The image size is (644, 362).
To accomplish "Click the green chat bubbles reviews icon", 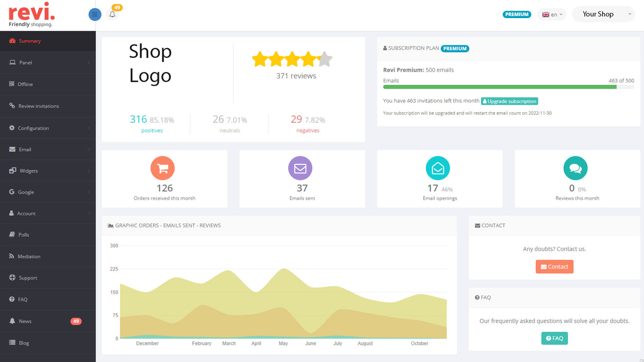I will [x=576, y=168].
